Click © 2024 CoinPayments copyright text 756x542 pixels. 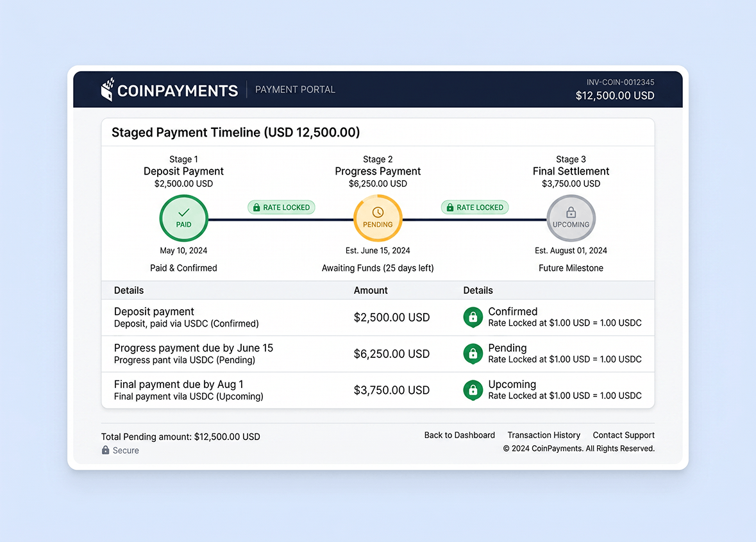click(578, 448)
